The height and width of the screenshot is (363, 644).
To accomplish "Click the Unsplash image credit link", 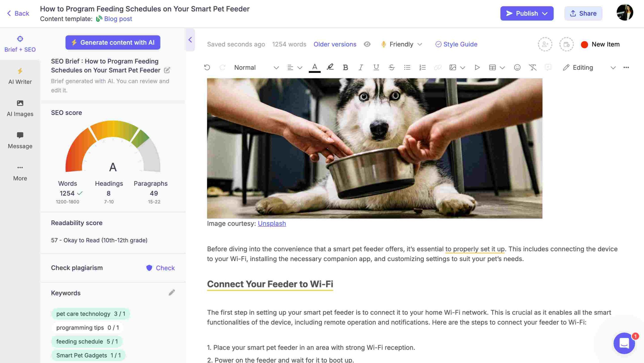I will [272, 224].
